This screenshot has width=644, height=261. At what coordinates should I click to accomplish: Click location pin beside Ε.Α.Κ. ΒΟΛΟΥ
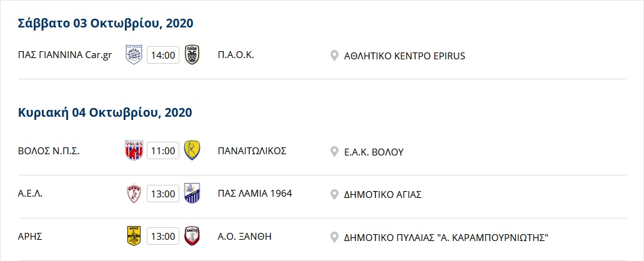(334, 152)
